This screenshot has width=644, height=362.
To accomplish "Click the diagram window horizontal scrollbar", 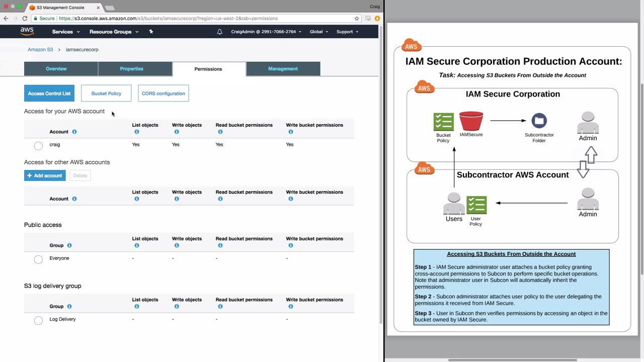I will tap(512, 360).
